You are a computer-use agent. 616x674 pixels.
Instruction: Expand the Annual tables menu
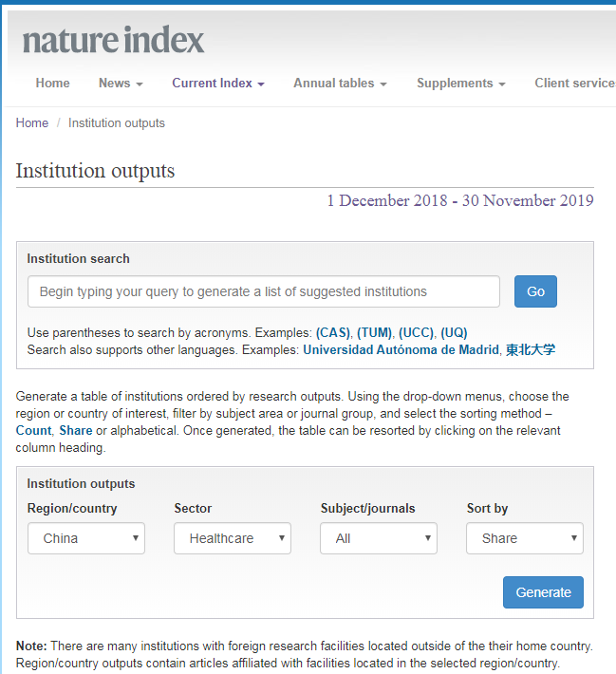[340, 83]
